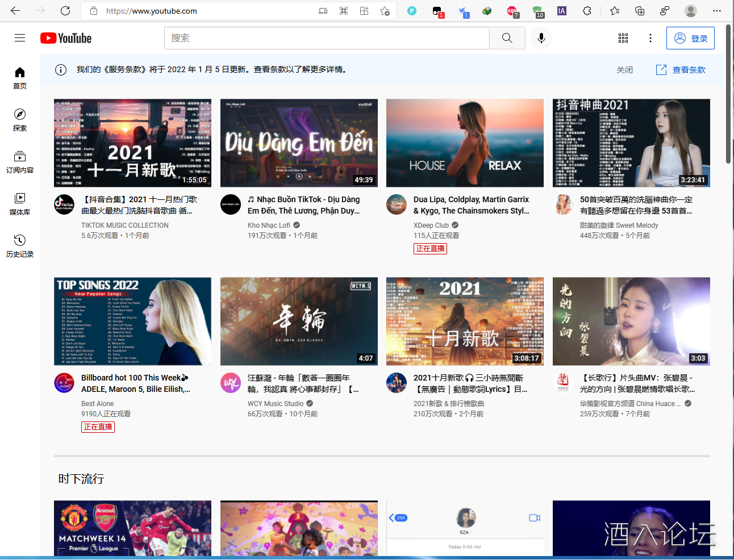Open Kho Nhạc Lofi channel link

(269, 225)
